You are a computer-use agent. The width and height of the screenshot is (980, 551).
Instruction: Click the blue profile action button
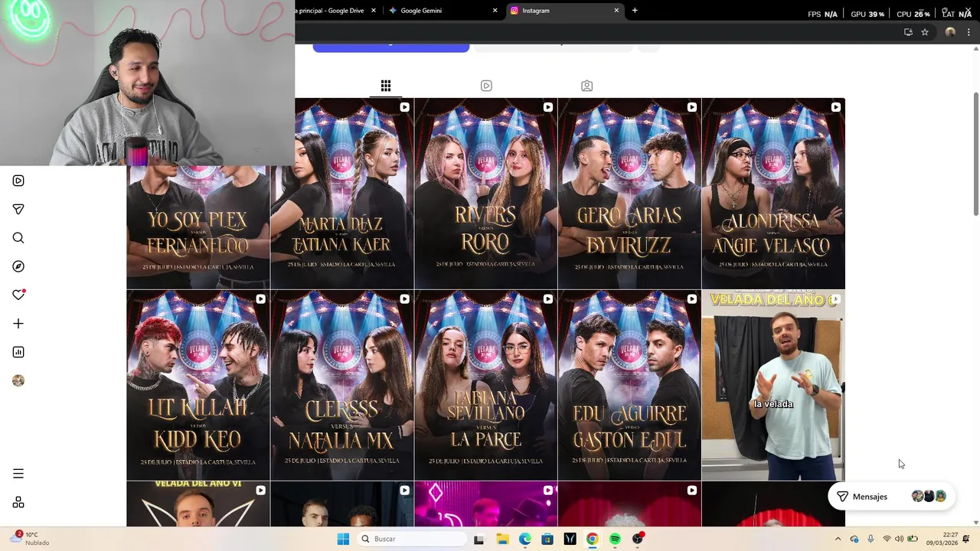point(390,47)
